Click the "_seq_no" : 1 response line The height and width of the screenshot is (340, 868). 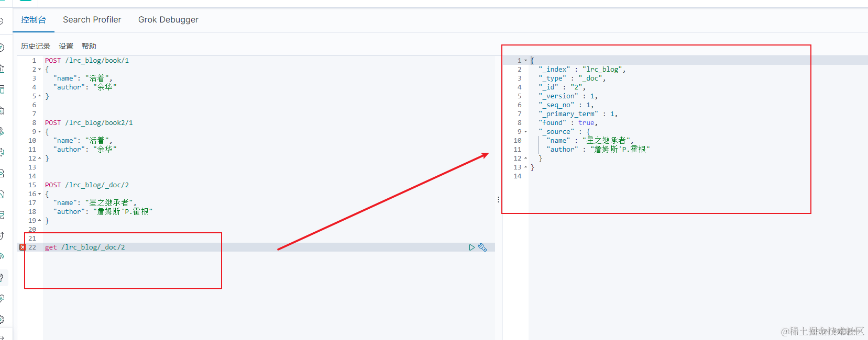[x=566, y=105]
